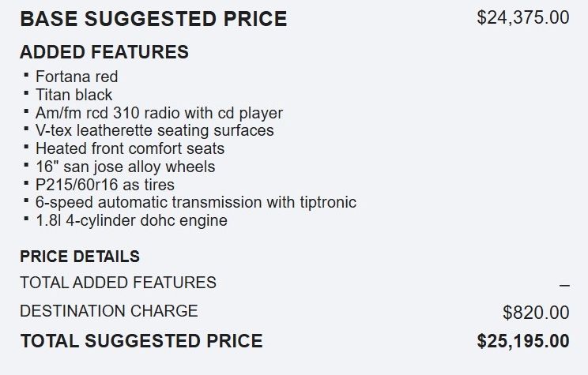Click the $820.00 destination charge amount
The image size is (588, 375).
535,313
